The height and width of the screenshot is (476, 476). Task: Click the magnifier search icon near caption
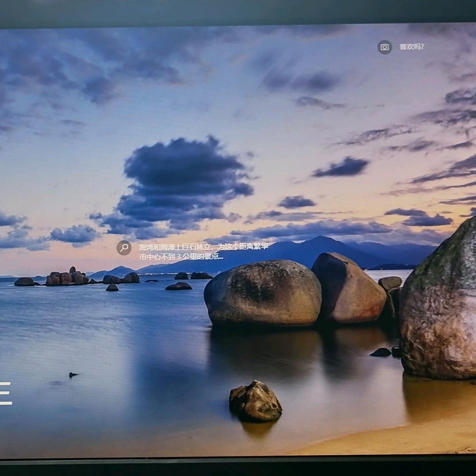coord(124,248)
